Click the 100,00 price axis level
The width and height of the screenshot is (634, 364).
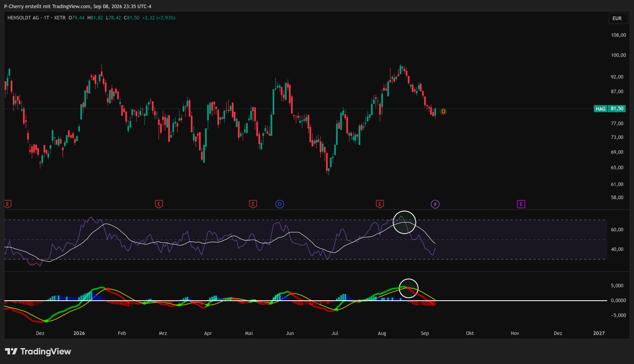click(618, 55)
